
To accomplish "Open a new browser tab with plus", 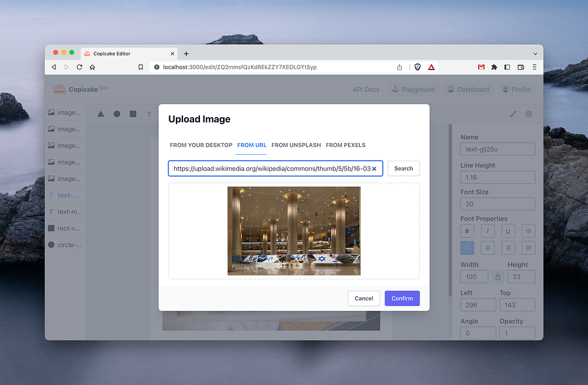I will [x=186, y=54].
